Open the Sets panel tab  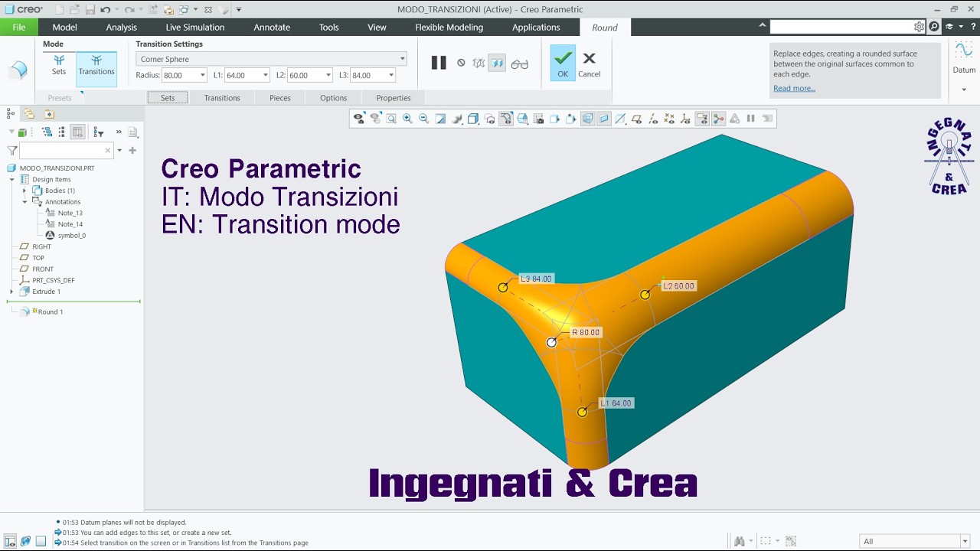coord(168,98)
